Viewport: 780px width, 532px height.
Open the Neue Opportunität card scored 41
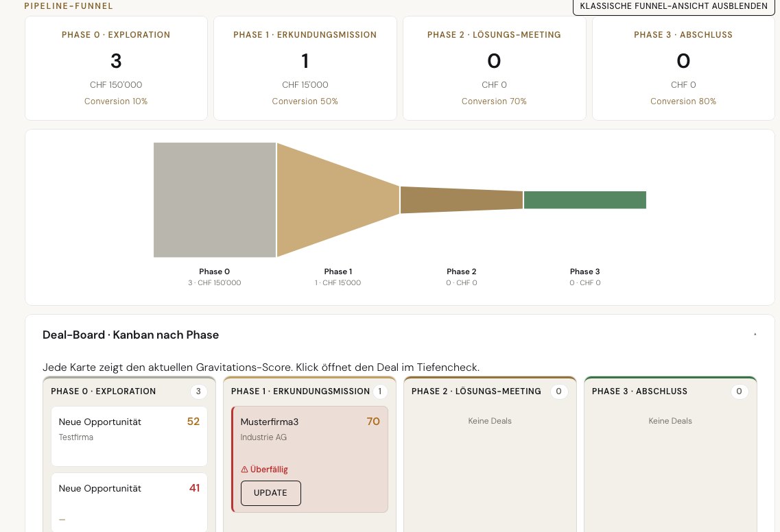coord(130,503)
